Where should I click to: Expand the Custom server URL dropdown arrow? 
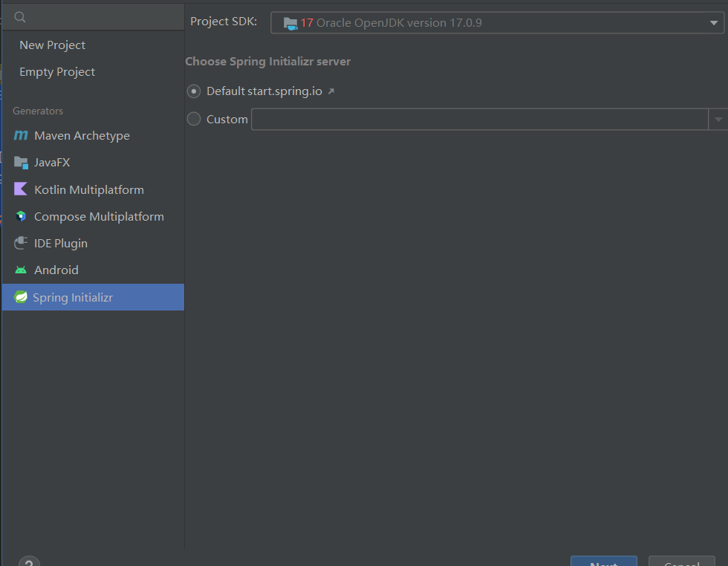click(718, 120)
